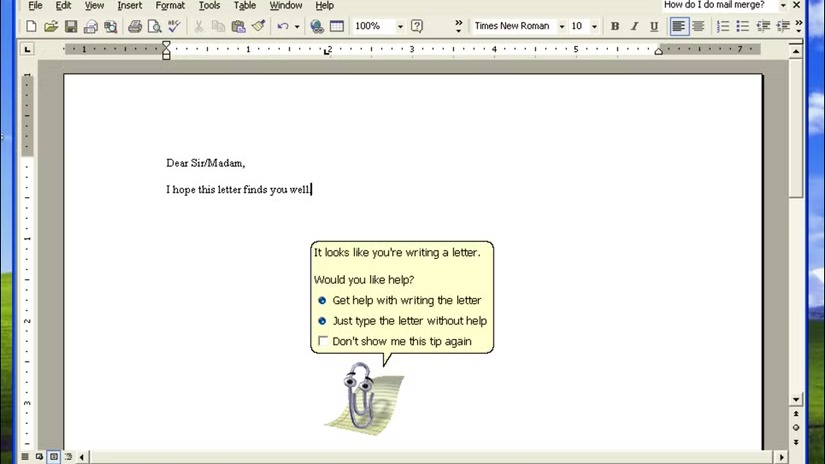825x464 pixels.
Task: Save the document with floppy disk icon
Action: point(71,26)
